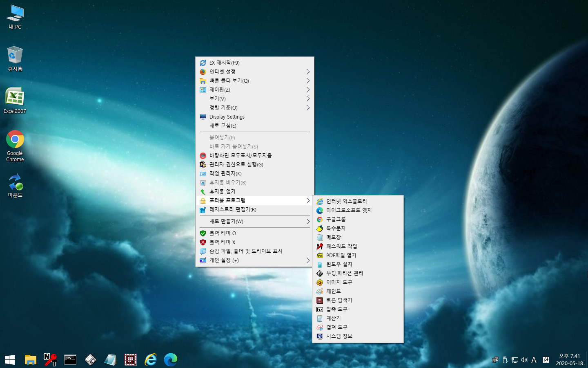Image resolution: width=588 pixels, height=368 pixels.
Task: Enable 블랙 테마 O option
Action: (255, 233)
